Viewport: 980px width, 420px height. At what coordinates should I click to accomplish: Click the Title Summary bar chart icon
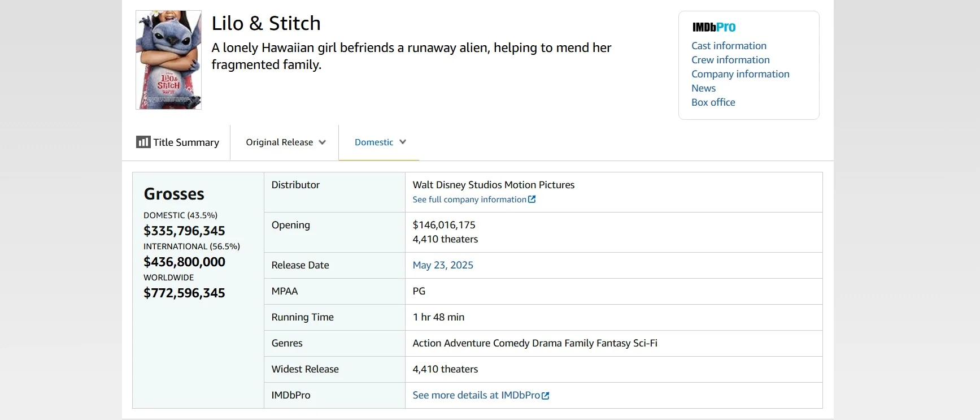pos(143,142)
